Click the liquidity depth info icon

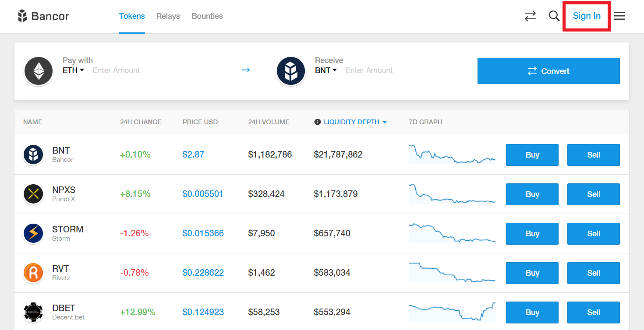pyautogui.click(x=318, y=122)
